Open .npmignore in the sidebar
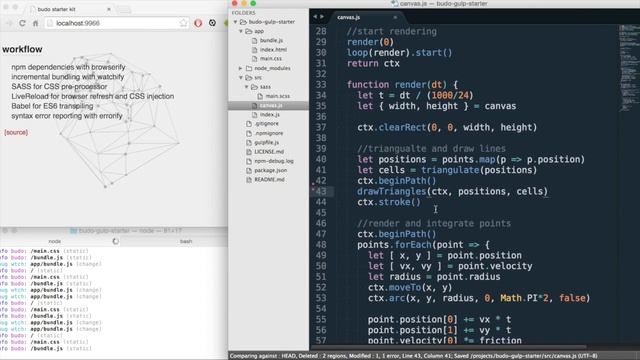The image size is (640, 360). point(269,133)
